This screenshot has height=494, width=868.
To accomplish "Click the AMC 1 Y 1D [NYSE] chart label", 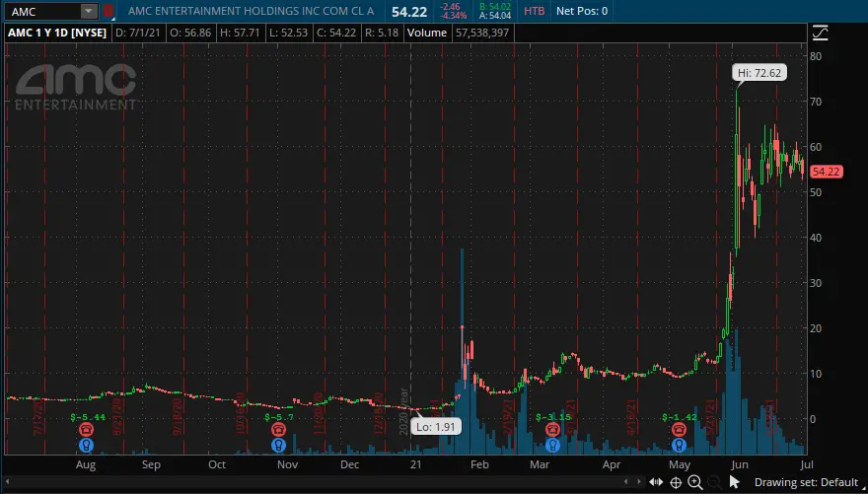I will (x=57, y=33).
